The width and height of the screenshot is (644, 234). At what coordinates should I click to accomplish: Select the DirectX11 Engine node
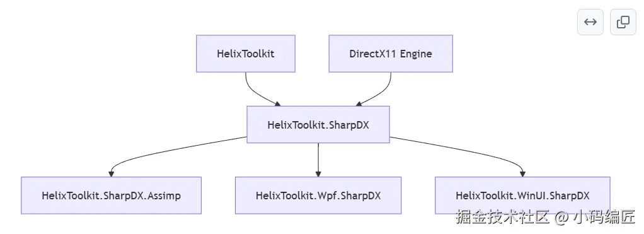coord(391,54)
